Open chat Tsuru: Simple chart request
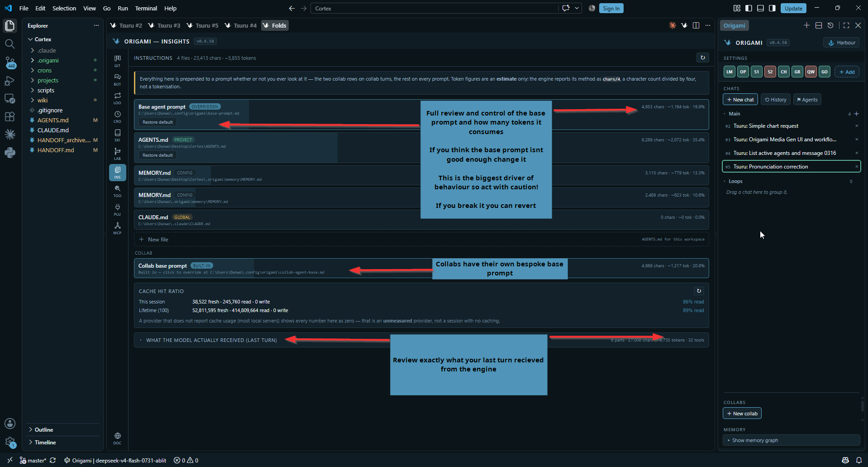The height and width of the screenshot is (467, 868). [x=791, y=126]
